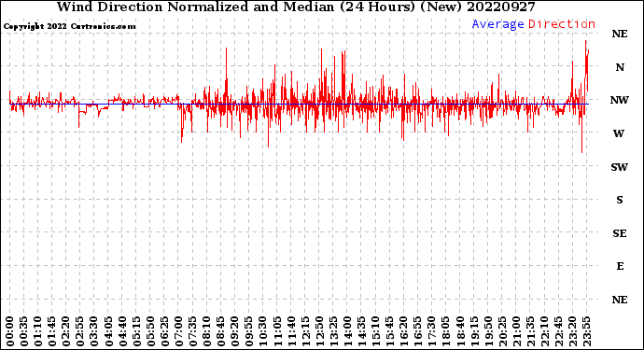Click the 08:10 time axis label
Screen dimensions: 644x350
tap(206, 331)
